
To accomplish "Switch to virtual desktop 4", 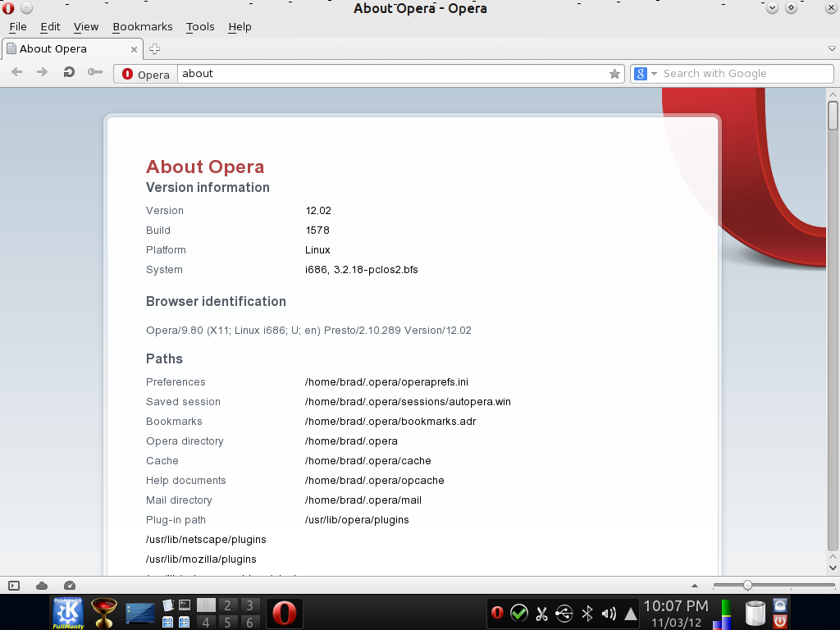I will [x=206, y=622].
